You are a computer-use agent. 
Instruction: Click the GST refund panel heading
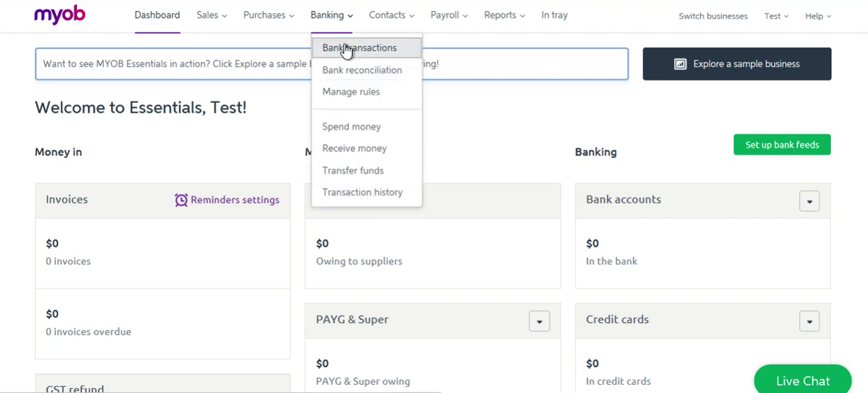click(75, 389)
